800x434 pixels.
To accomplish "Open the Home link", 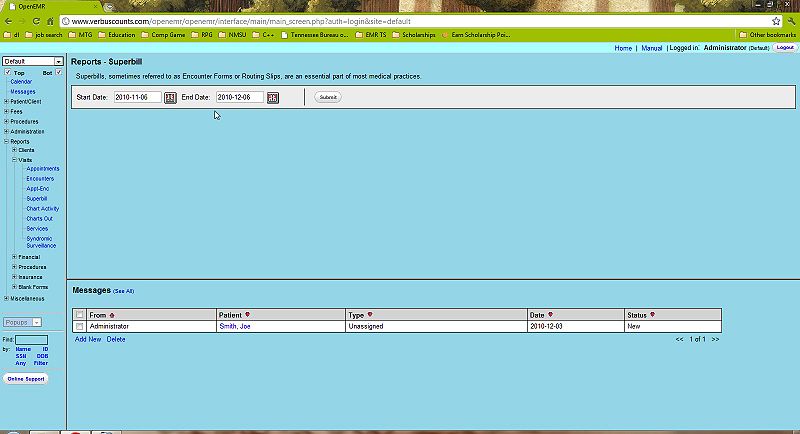I will 623,48.
